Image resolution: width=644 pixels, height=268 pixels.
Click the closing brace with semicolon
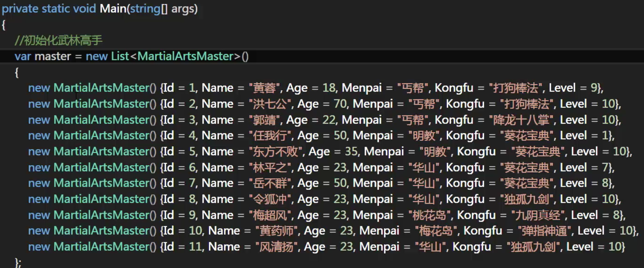[18, 263]
